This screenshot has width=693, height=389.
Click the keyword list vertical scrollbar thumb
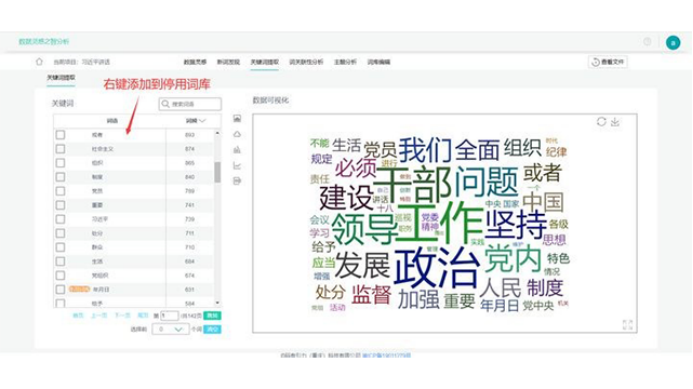[217, 172]
